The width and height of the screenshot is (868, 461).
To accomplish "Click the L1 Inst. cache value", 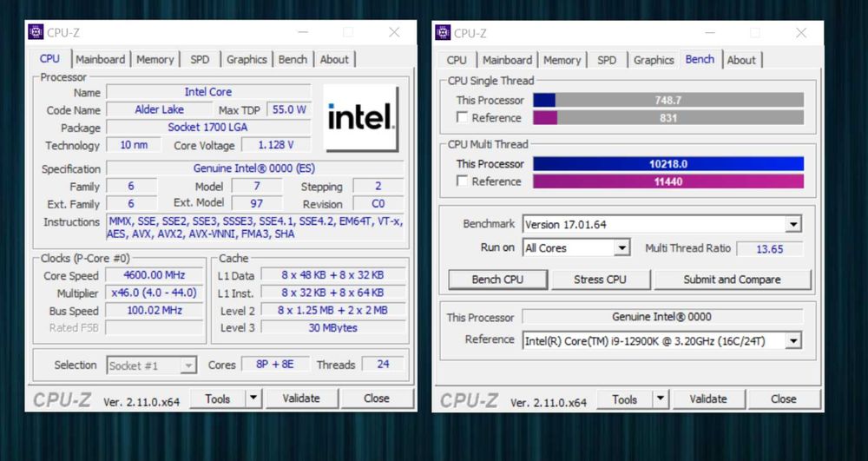I will pyautogui.click(x=332, y=293).
